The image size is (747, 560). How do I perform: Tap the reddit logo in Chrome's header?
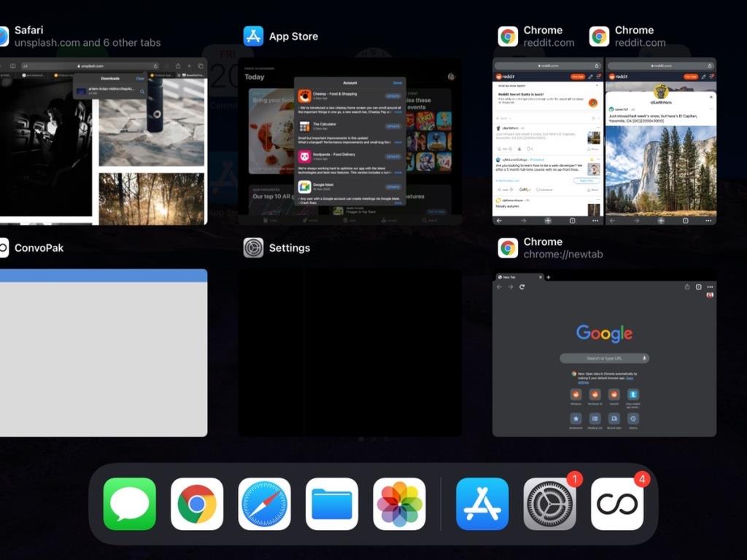pos(500,77)
